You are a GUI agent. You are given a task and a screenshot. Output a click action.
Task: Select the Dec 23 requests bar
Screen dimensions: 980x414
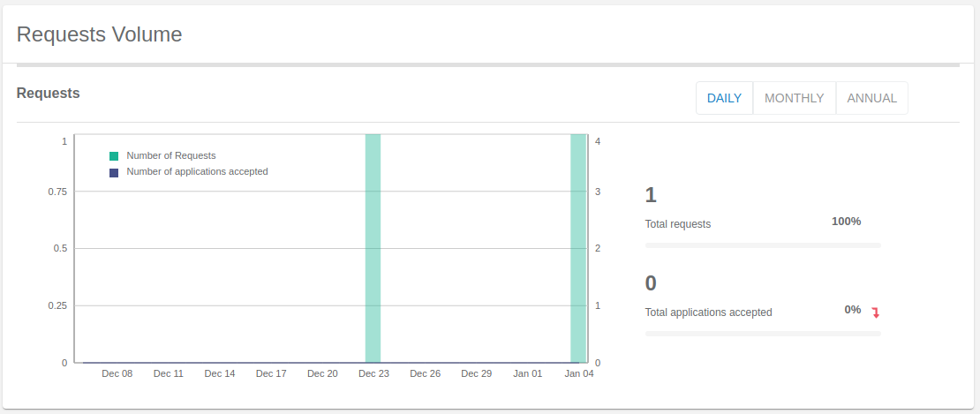[x=373, y=248]
